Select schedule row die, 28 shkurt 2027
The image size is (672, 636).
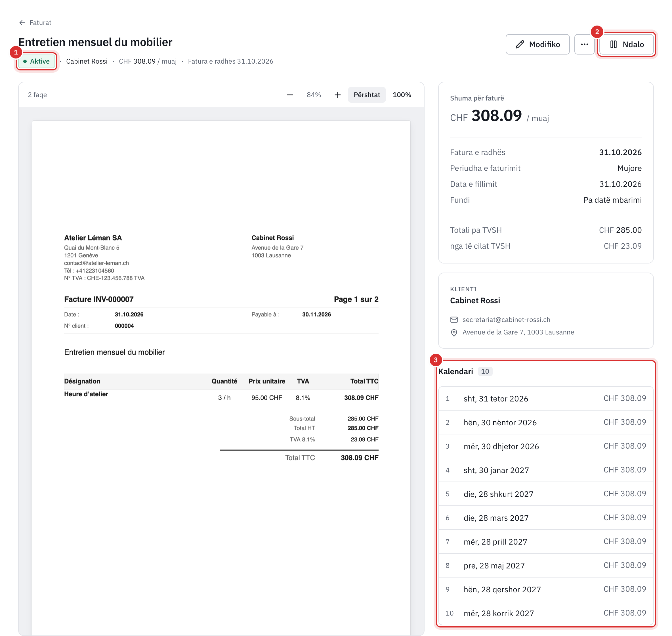click(x=546, y=494)
